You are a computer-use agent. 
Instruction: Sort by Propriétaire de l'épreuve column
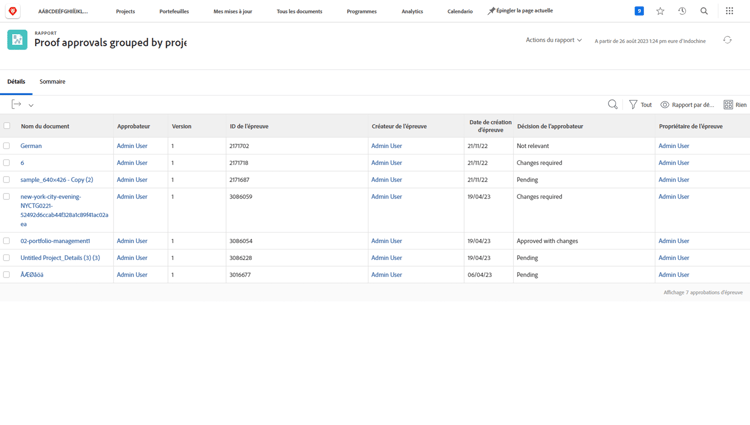click(x=691, y=126)
